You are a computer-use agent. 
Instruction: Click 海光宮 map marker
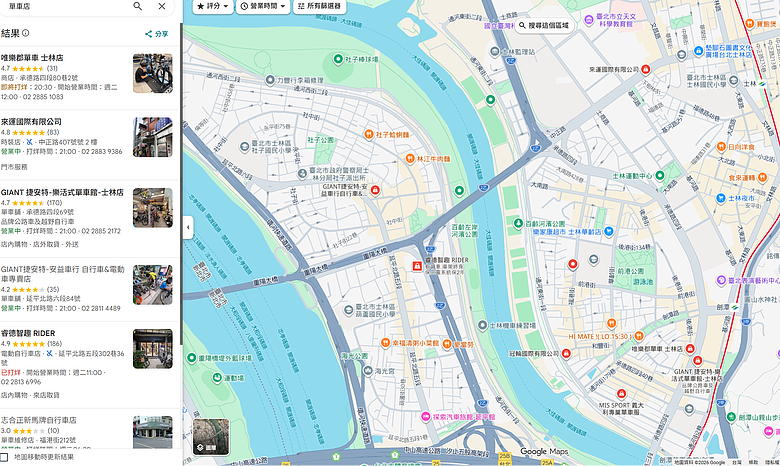368,371
